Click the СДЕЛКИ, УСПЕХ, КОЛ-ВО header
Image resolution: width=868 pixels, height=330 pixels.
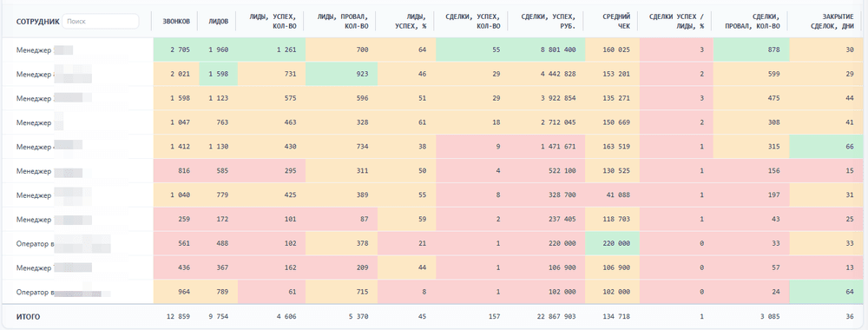(x=474, y=21)
